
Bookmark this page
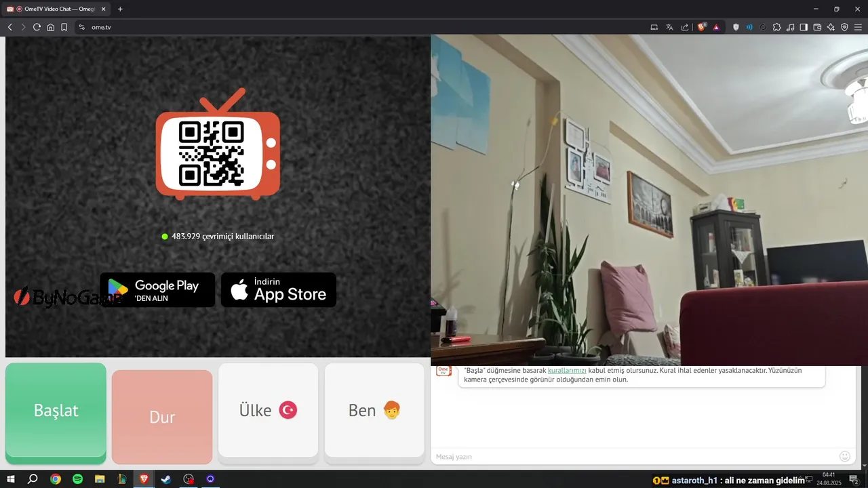(x=64, y=27)
